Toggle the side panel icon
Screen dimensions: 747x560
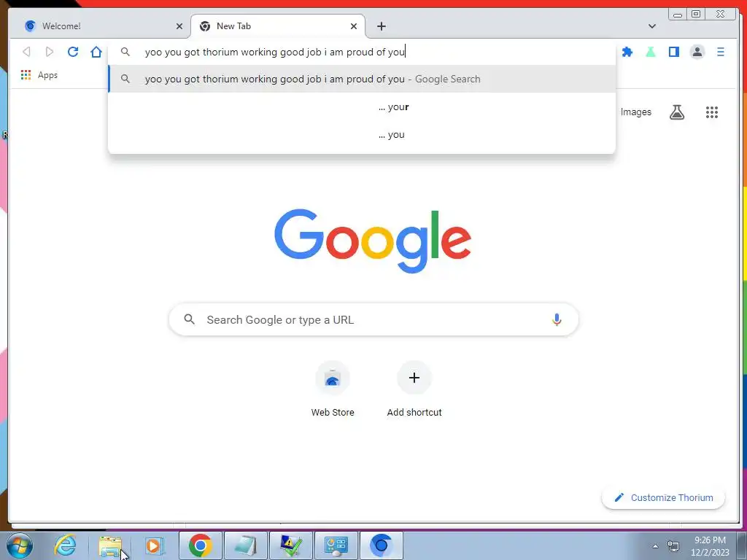point(673,52)
